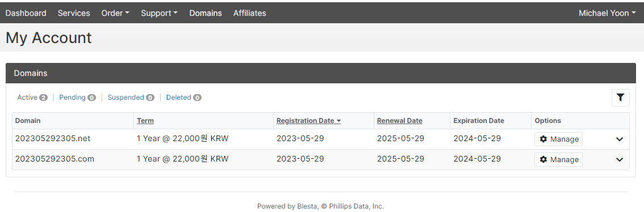
Task: Show the Active domains tab
Action: [32, 97]
